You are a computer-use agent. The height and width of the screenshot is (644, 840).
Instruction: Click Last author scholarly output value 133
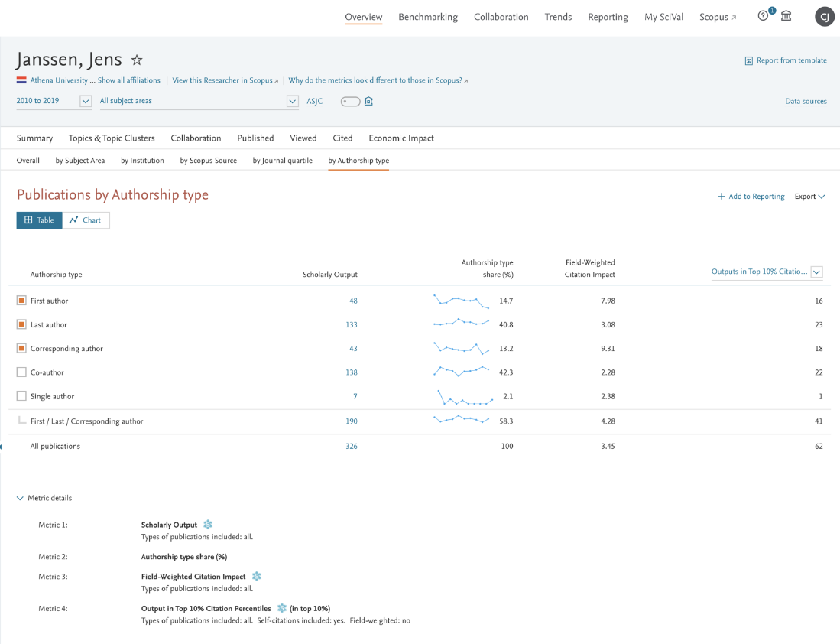[x=352, y=324]
